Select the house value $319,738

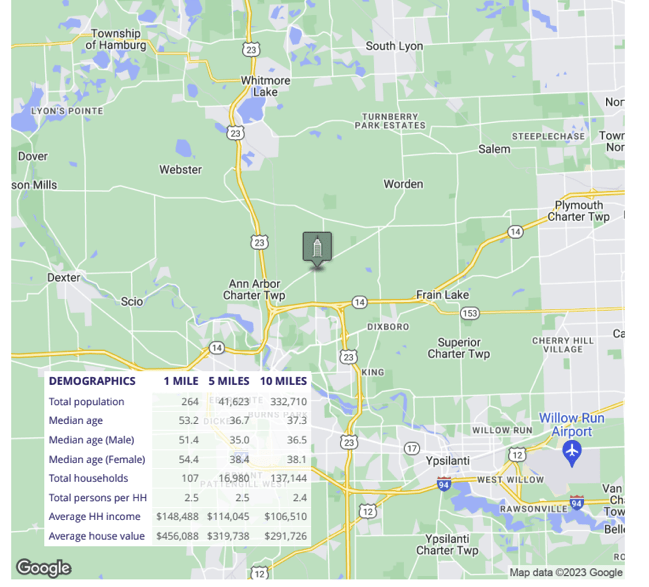click(x=228, y=536)
